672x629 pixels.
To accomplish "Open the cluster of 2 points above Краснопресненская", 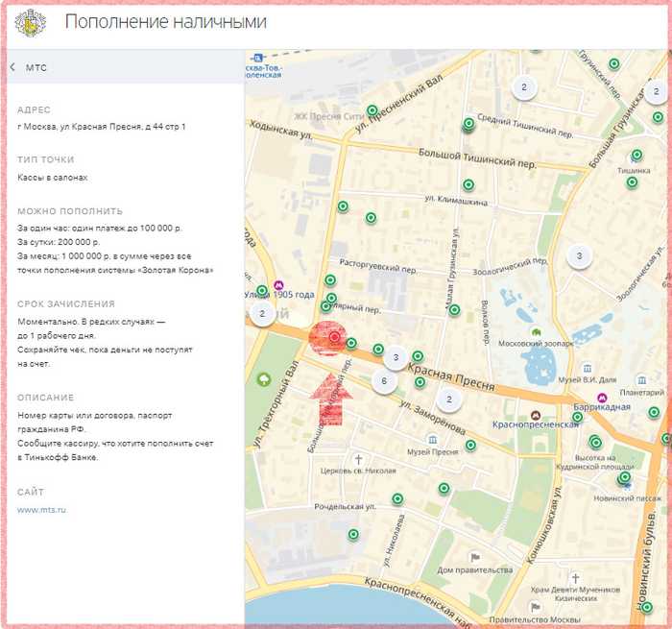I will (x=448, y=399).
